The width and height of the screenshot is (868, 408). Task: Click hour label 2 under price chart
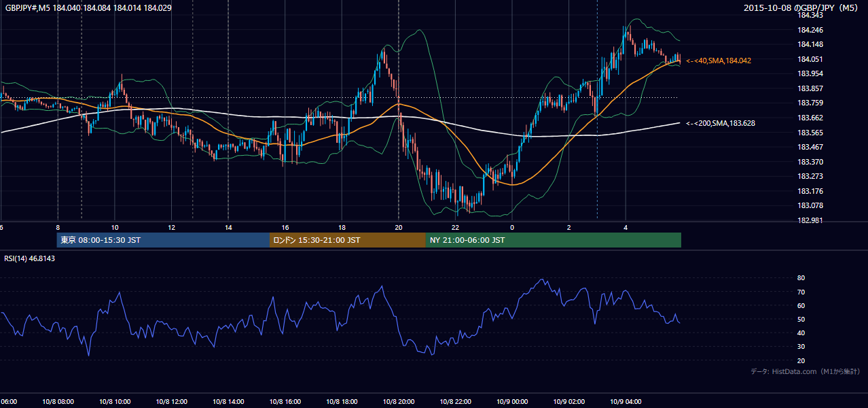568,228
